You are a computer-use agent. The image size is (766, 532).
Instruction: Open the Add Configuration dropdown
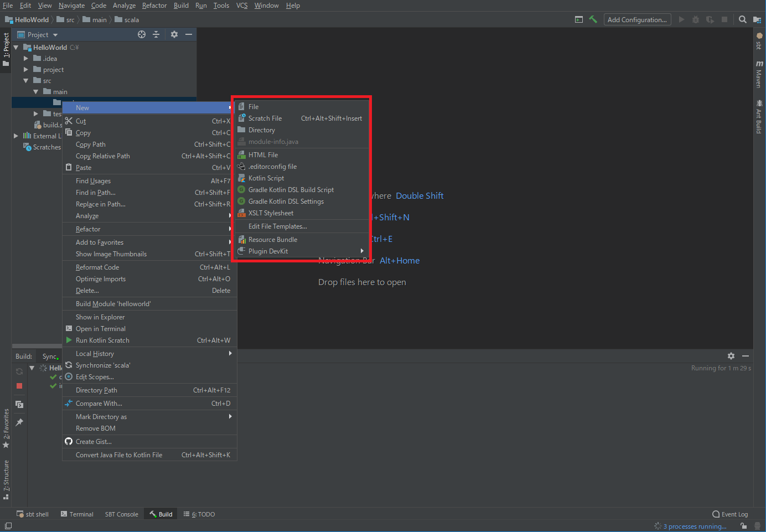(637, 19)
